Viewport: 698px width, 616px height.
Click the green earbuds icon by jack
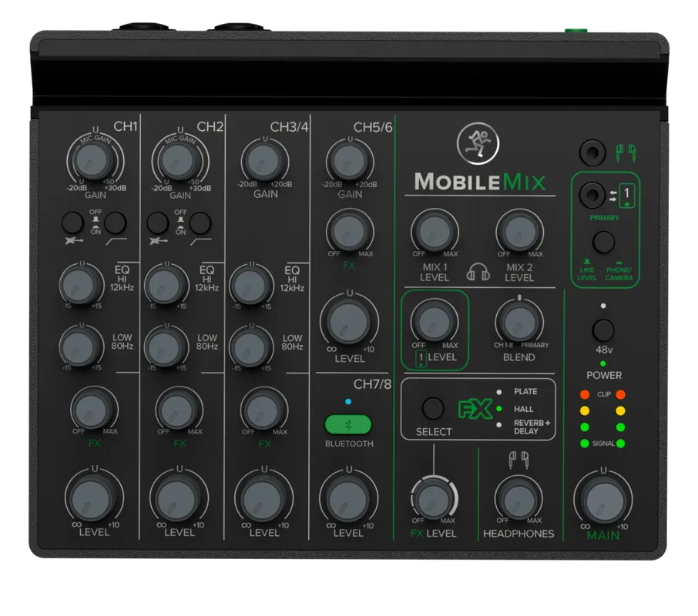(626, 152)
